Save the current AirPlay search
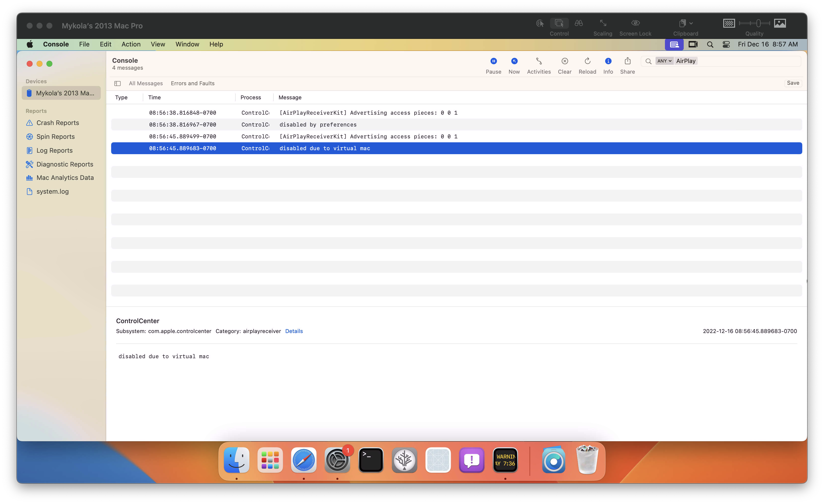This screenshot has width=824, height=504. (793, 83)
